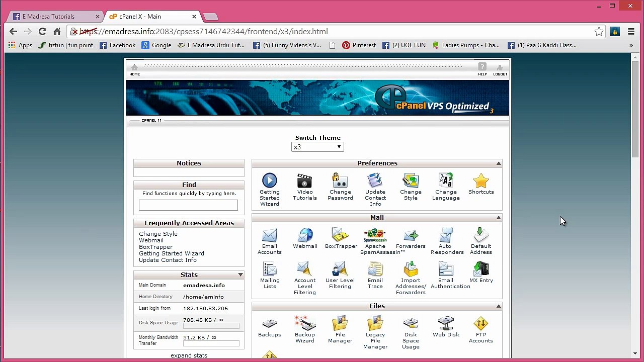Image resolution: width=644 pixels, height=362 pixels.
Task: Open the Change Password icon
Action: (x=340, y=180)
